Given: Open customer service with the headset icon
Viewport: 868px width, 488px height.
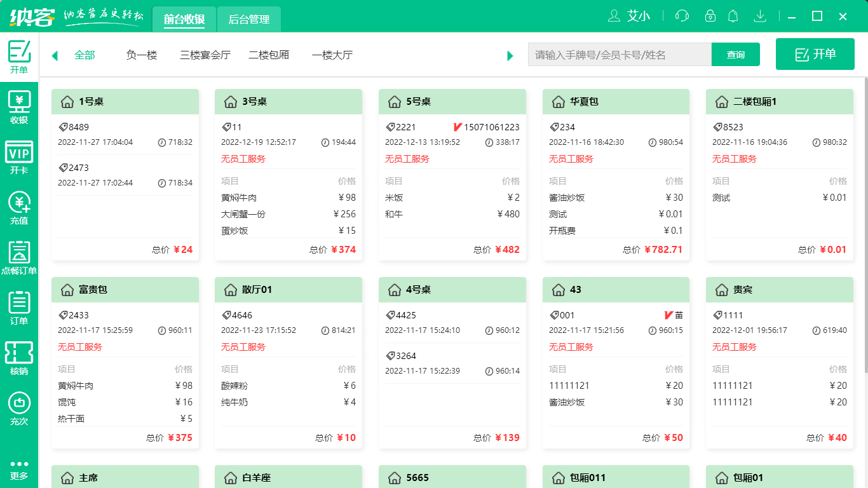Looking at the screenshot, I should (x=682, y=16).
